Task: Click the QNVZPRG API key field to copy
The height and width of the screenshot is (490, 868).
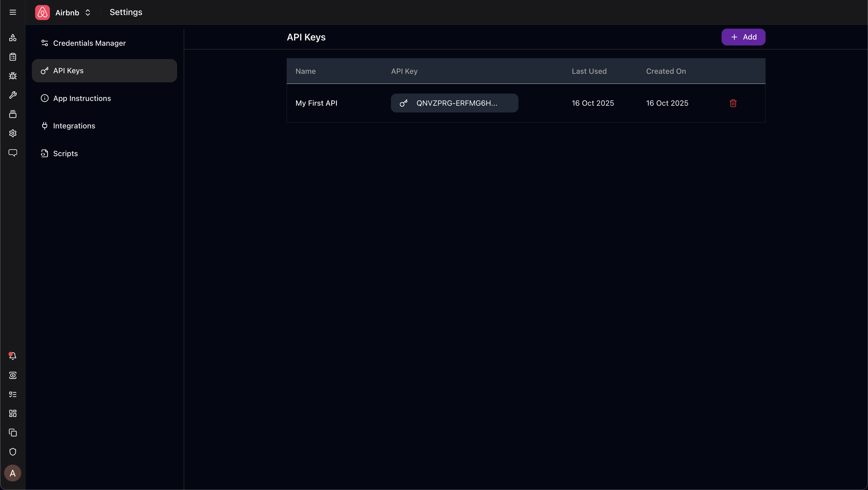Action: (x=454, y=103)
